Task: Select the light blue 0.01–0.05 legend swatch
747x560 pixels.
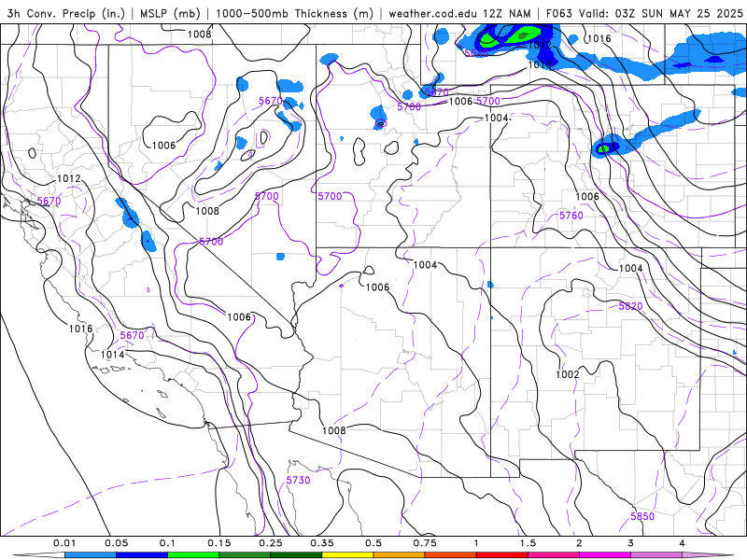Action: (91, 555)
